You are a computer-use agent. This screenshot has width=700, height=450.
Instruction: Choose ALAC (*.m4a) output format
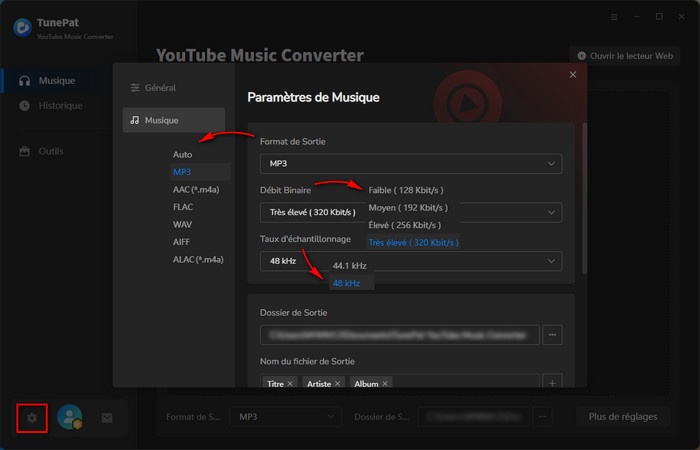(x=198, y=259)
